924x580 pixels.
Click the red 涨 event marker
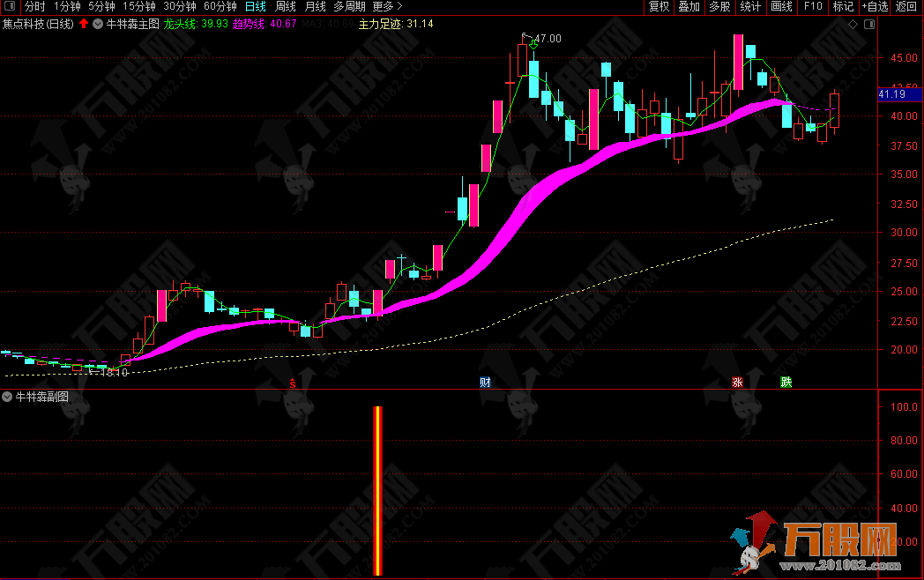point(736,383)
